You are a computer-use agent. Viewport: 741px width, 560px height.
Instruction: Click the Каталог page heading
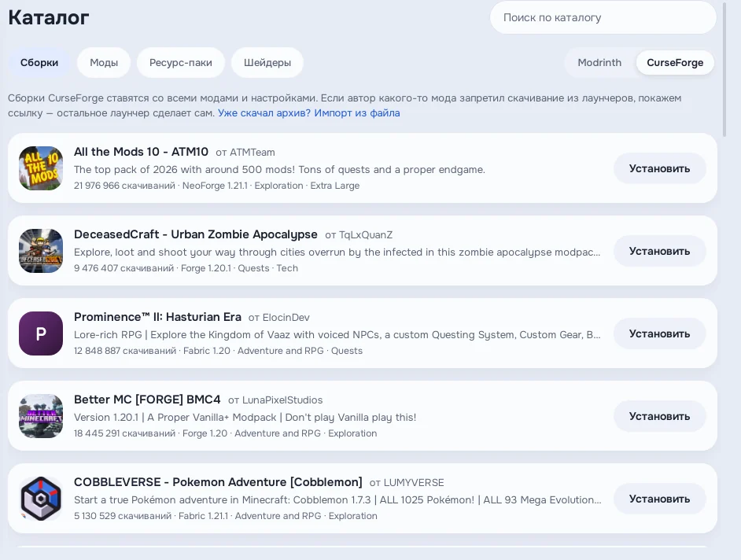tap(49, 17)
